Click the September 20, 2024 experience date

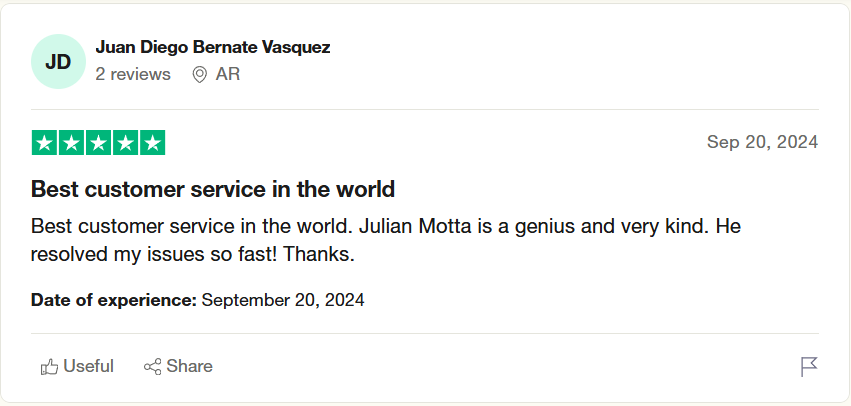pyautogui.click(x=283, y=299)
